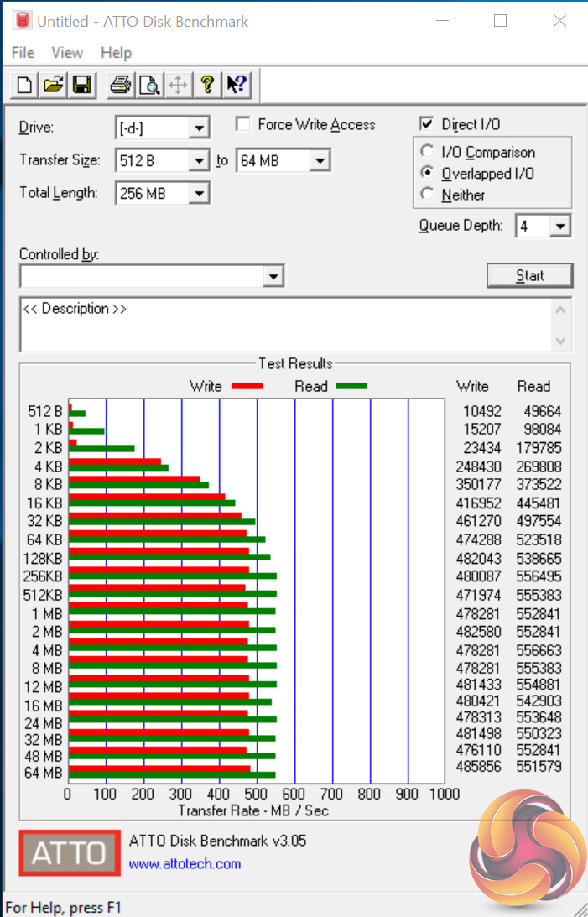Click the read value 49664
The height and width of the screenshot is (917, 588).
coord(543,412)
